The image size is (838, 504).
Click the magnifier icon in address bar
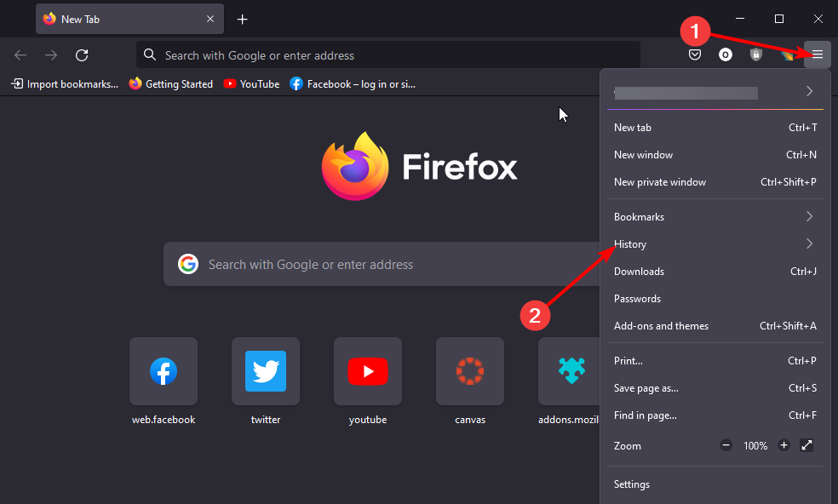tap(150, 55)
